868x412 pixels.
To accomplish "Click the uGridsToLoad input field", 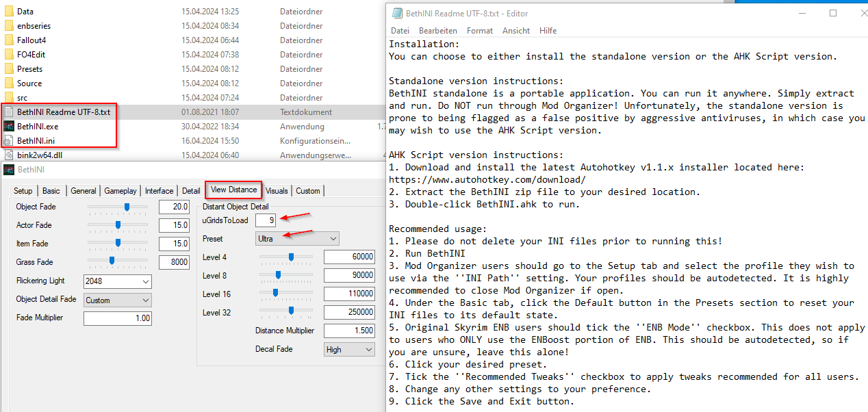I will [266, 220].
